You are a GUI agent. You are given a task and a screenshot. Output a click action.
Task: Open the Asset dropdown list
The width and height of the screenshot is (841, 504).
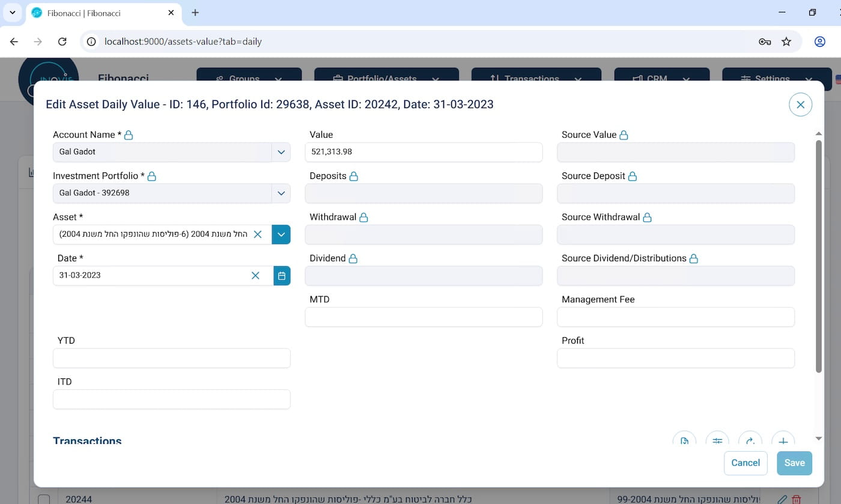point(281,234)
